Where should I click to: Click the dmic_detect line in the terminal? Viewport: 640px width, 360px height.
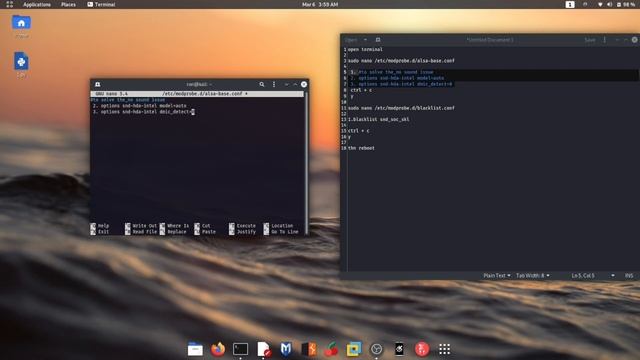tap(143, 112)
